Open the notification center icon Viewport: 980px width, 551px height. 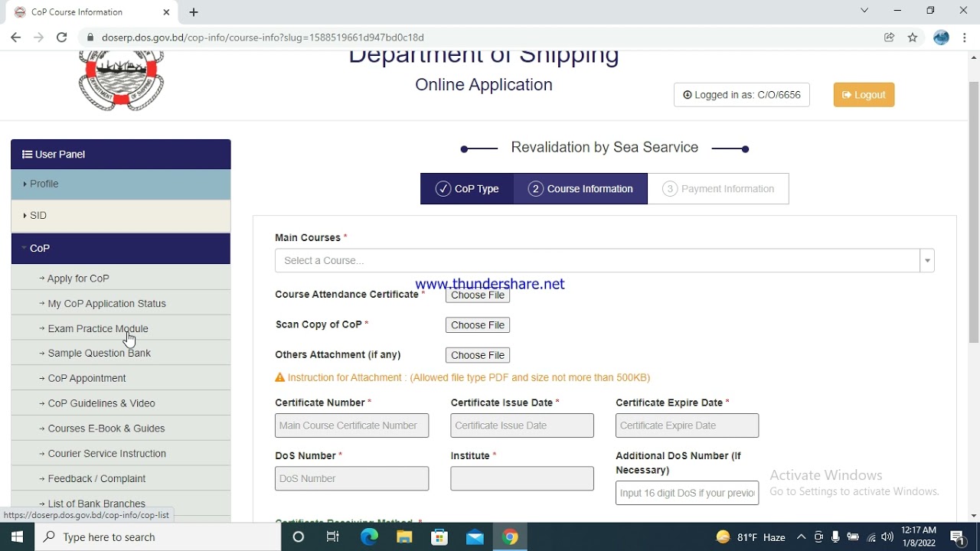point(957,537)
